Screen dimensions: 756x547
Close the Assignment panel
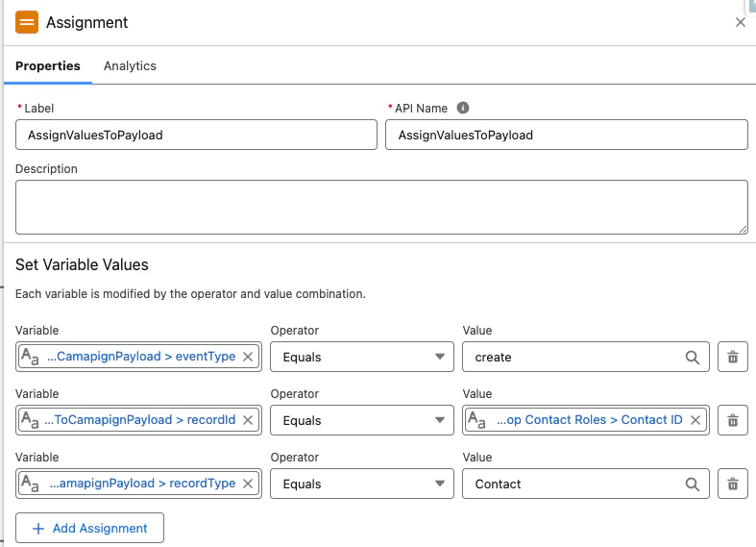click(x=740, y=22)
